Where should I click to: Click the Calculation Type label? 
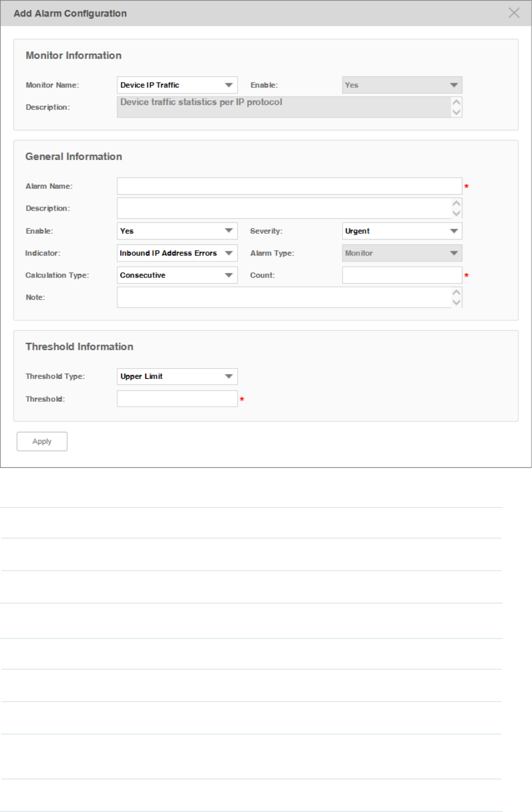click(57, 276)
